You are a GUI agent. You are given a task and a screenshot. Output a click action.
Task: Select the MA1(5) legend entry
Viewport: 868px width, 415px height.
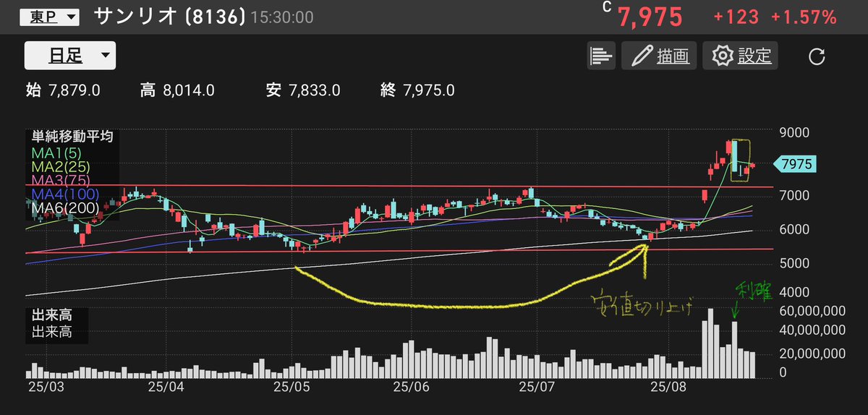pos(58,153)
